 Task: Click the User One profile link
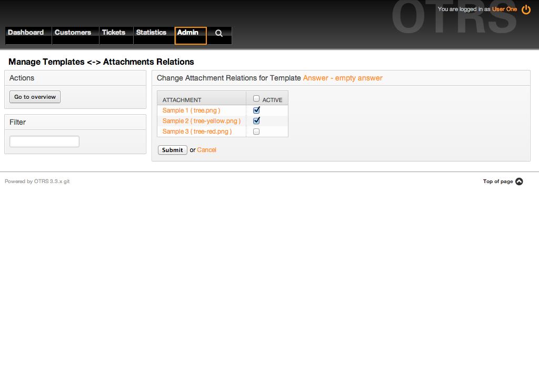(x=504, y=9)
